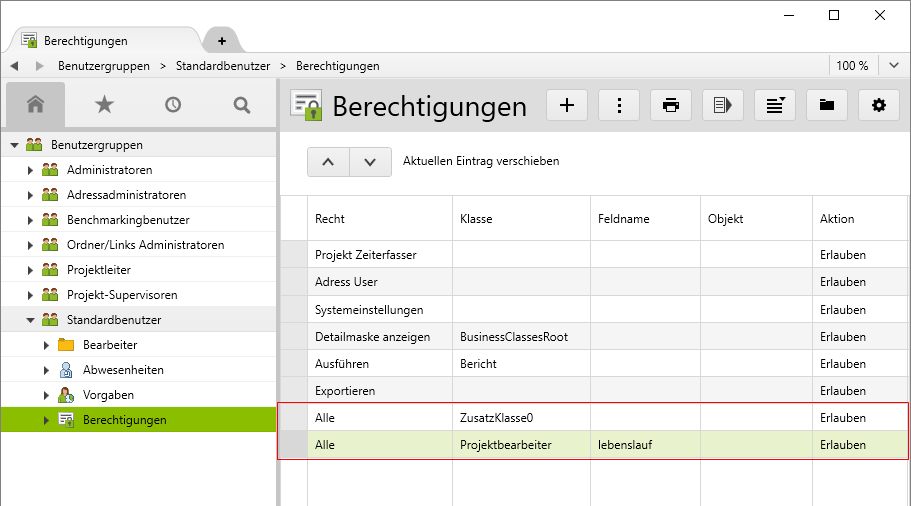Screen dimensions: 911x506
Task: Switch to the favorites star tab
Action: point(104,104)
